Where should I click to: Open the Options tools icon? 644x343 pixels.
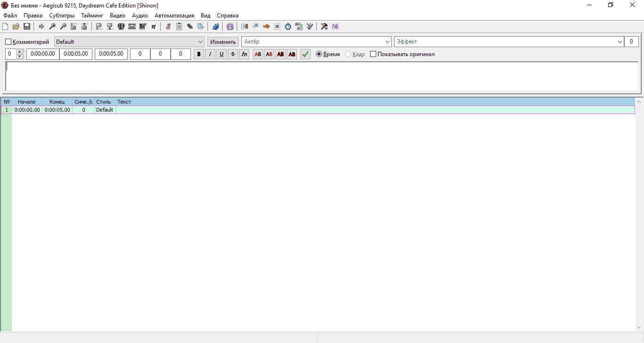[324, 26]
